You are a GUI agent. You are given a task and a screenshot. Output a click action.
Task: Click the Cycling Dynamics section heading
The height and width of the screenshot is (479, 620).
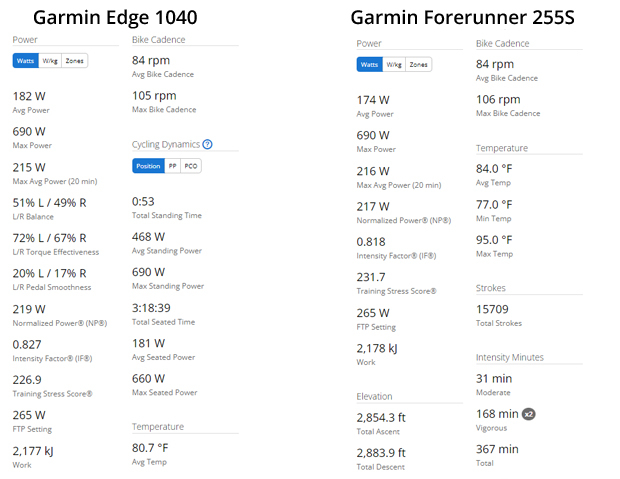(x=166, y=144)
